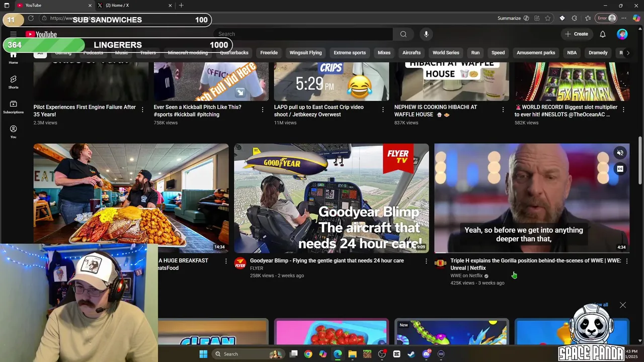Open CapCut from the taskbar

tap(396, 354)
